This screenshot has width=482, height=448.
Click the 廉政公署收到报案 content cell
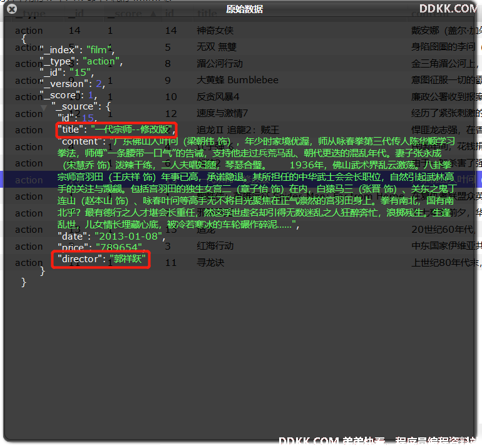[446, 97]
